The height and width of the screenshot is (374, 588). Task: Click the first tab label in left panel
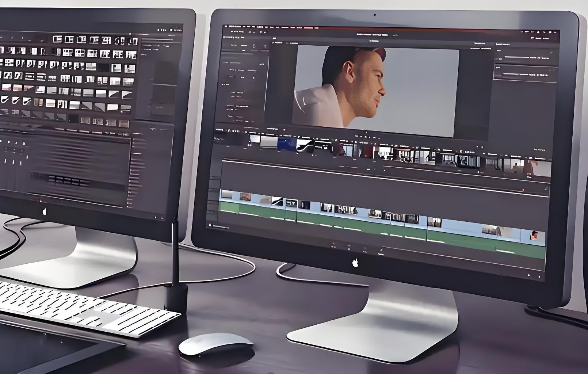click(x=234, y=45)
